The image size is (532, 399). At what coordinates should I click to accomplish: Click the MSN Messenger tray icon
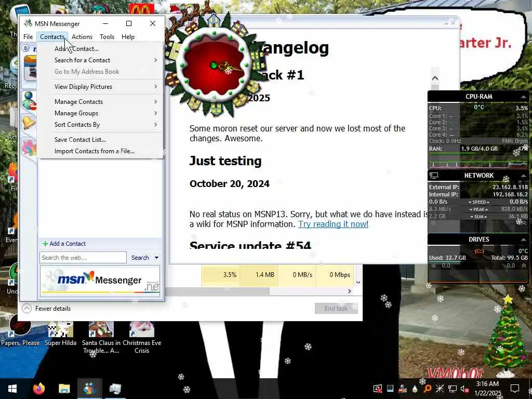point(403,389)
